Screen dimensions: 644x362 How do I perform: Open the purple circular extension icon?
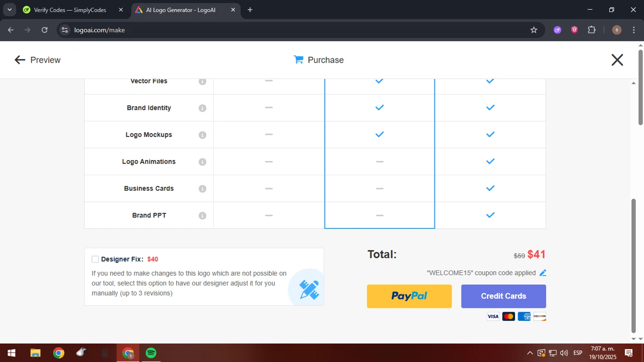point(557,30)
